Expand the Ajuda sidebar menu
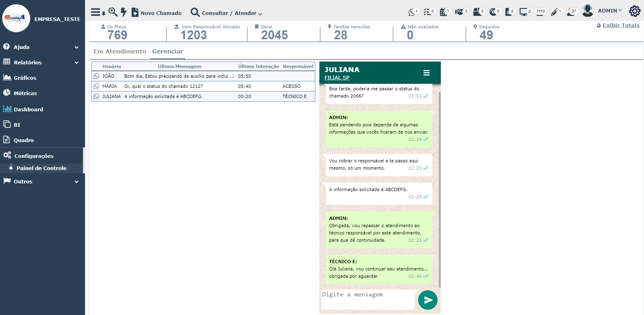Viewport: 644px width, 315px height. pos(41,47)
